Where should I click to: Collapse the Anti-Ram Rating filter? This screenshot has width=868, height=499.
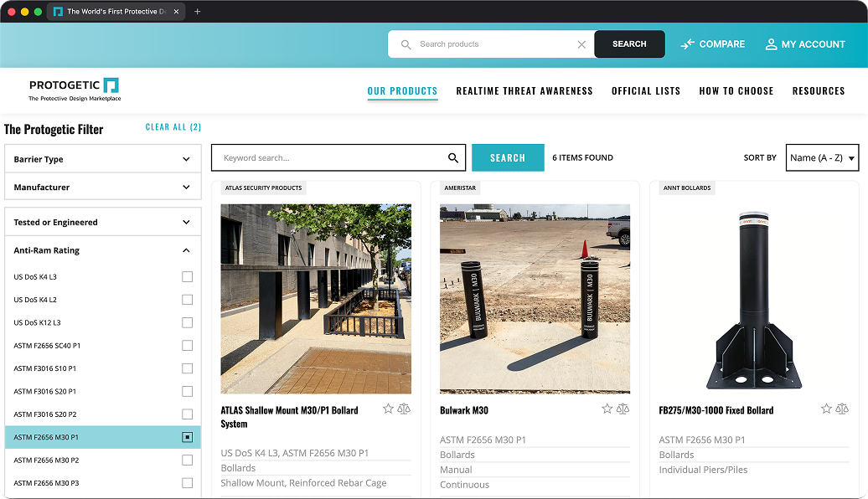[102, 250]
